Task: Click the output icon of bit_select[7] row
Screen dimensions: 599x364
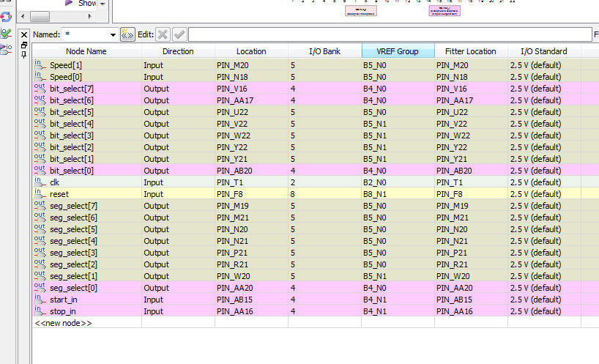Action: [40, 88]
